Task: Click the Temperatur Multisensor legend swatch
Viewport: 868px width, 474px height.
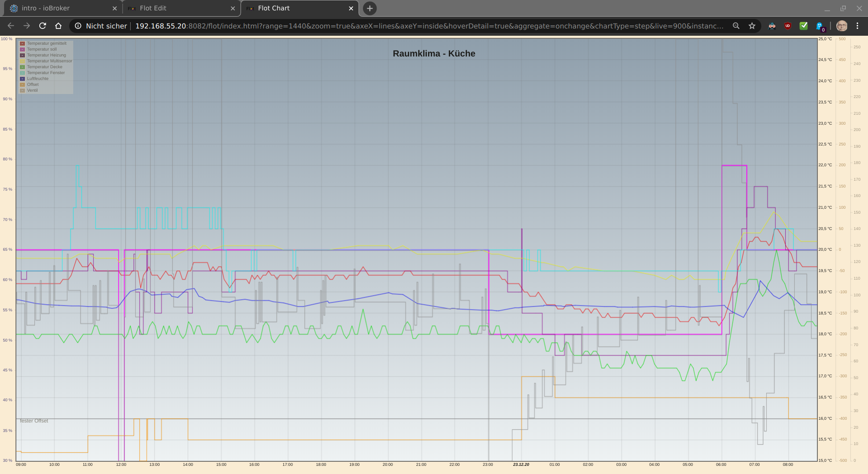Action: click(x=22, y=61)
